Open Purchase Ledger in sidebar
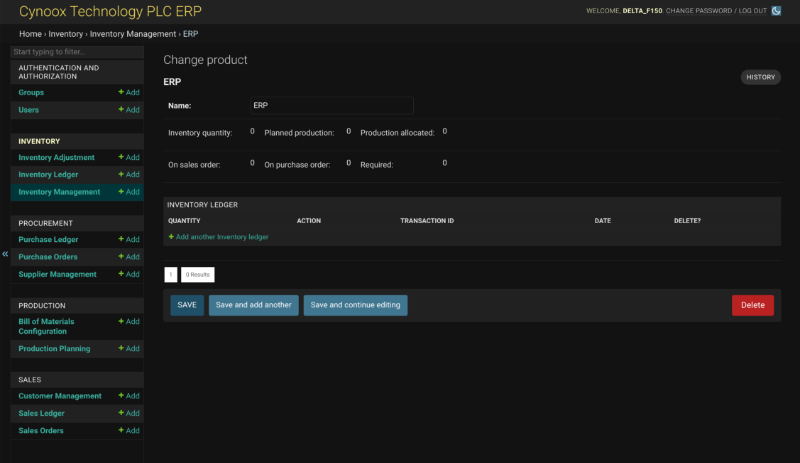Screen dimensions: 800x463 pos(48,239)
